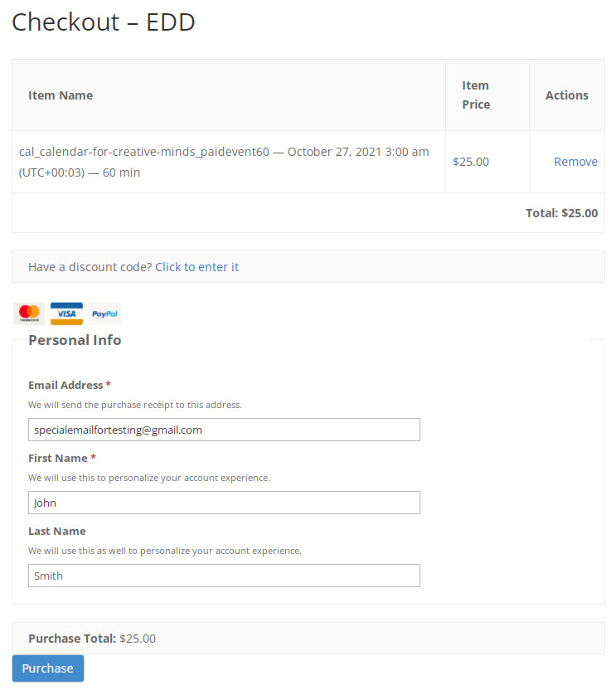616x690 pixels.
Task: Click the Checkout – EDD page title
Action: click(104, 22)
